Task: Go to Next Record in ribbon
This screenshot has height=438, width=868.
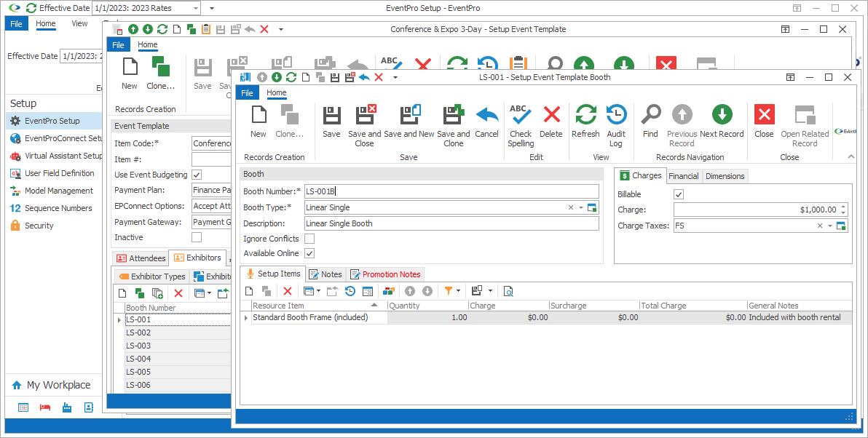Action: coord(722,121)
